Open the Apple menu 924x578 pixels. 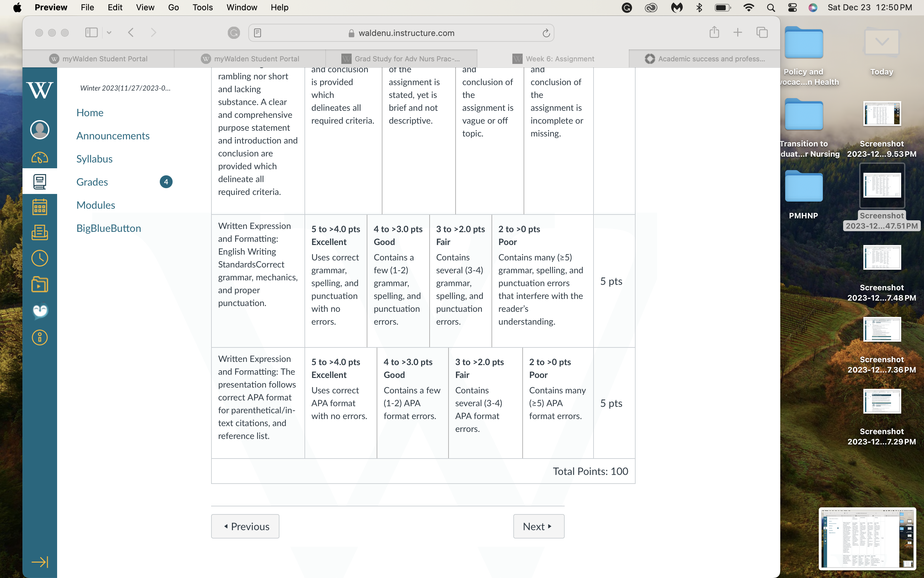[17, 8]
